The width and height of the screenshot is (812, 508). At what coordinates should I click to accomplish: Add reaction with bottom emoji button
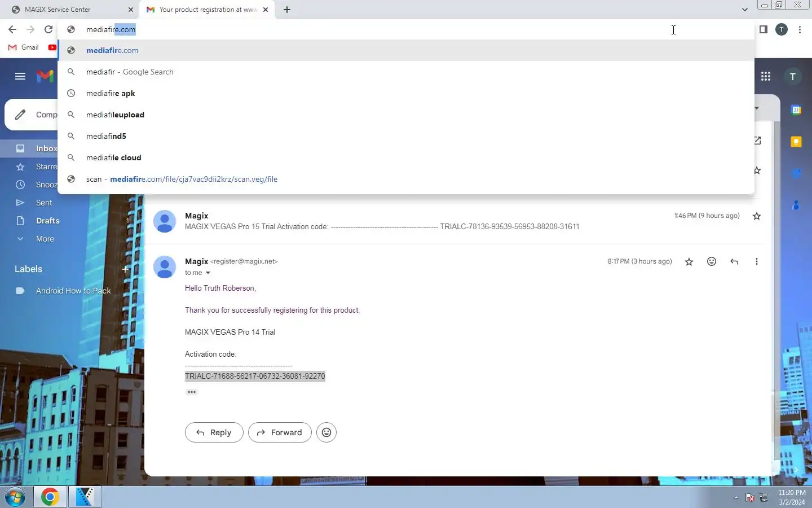[326, 432]
